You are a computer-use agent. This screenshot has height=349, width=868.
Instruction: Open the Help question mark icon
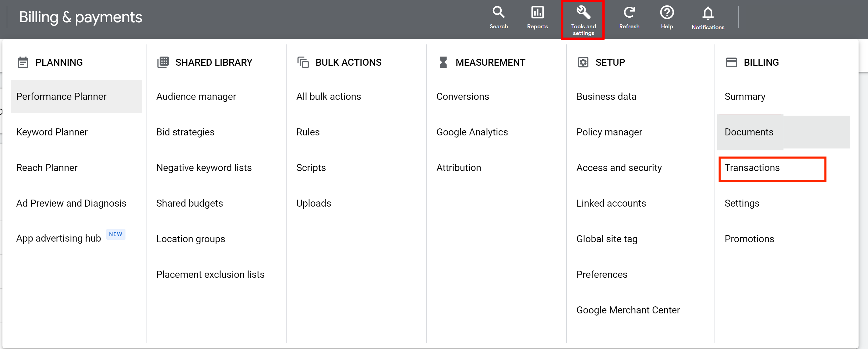[x=666, y=12]
